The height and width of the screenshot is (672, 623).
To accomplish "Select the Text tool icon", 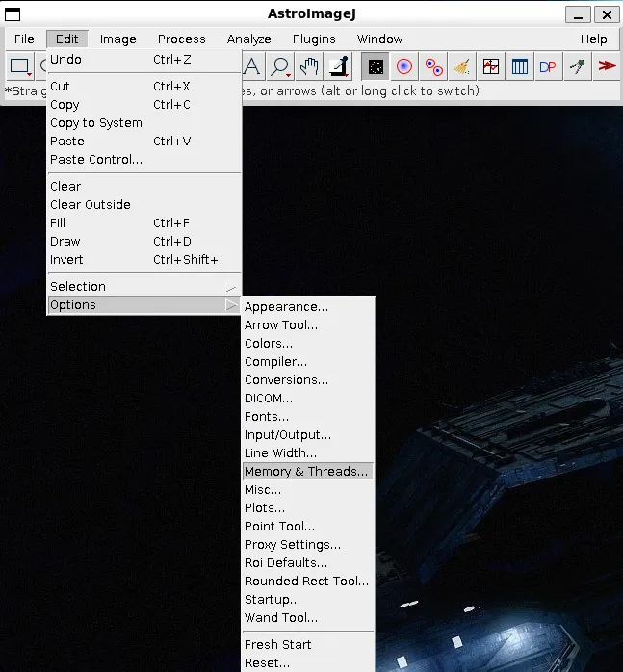I will pos(251,66).
